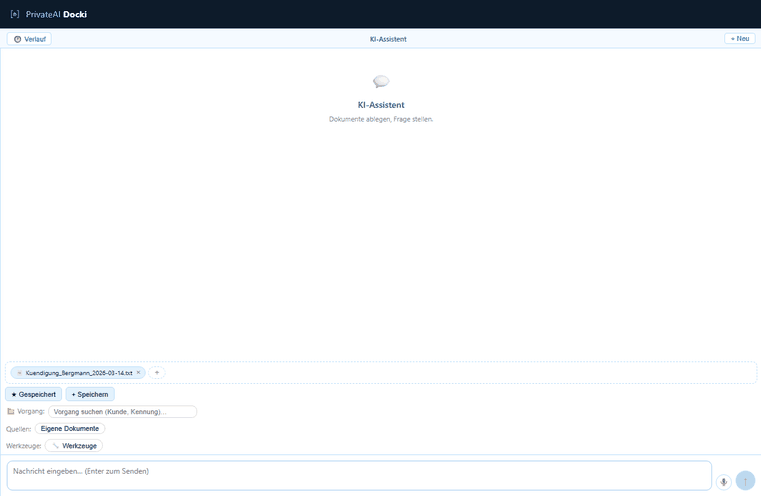
Task: Click the microphone voice input icon
Action: pyautogui.click(x=723, y=482)
